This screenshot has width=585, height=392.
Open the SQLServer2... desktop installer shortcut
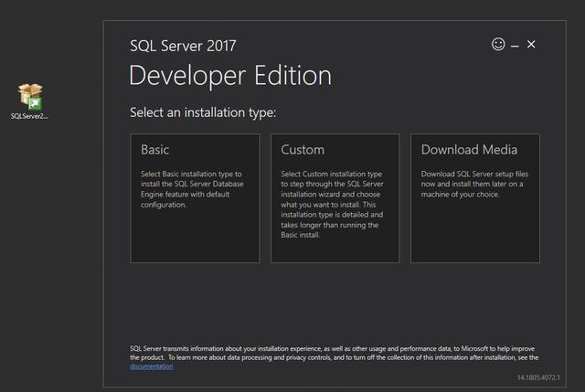click(30, 101)
